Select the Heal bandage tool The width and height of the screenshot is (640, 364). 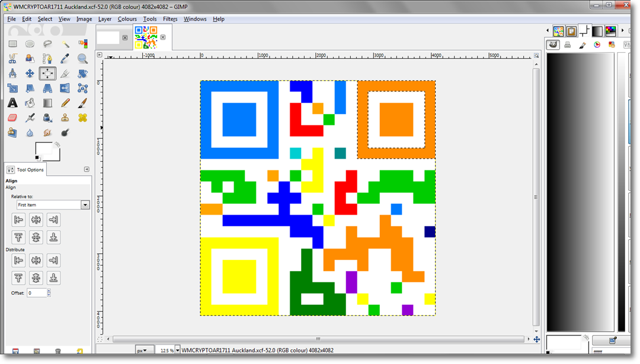pos(83,118)
